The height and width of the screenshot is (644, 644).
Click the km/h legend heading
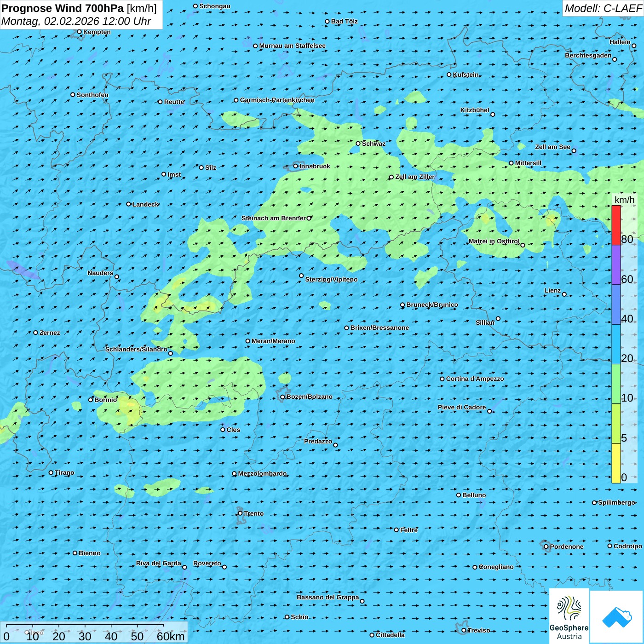click(624, 200)
